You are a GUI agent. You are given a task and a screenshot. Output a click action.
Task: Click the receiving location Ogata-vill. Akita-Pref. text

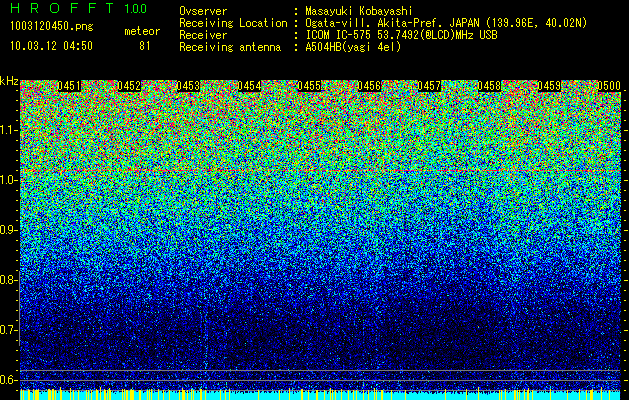point(374,23)
